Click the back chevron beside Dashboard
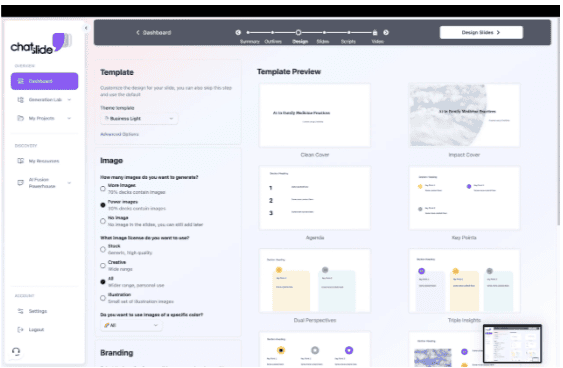 pos(138,33)
